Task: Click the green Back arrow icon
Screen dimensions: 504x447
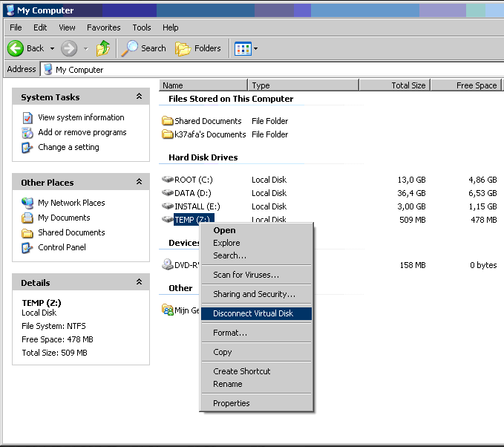Action: (x=16, y=48)
